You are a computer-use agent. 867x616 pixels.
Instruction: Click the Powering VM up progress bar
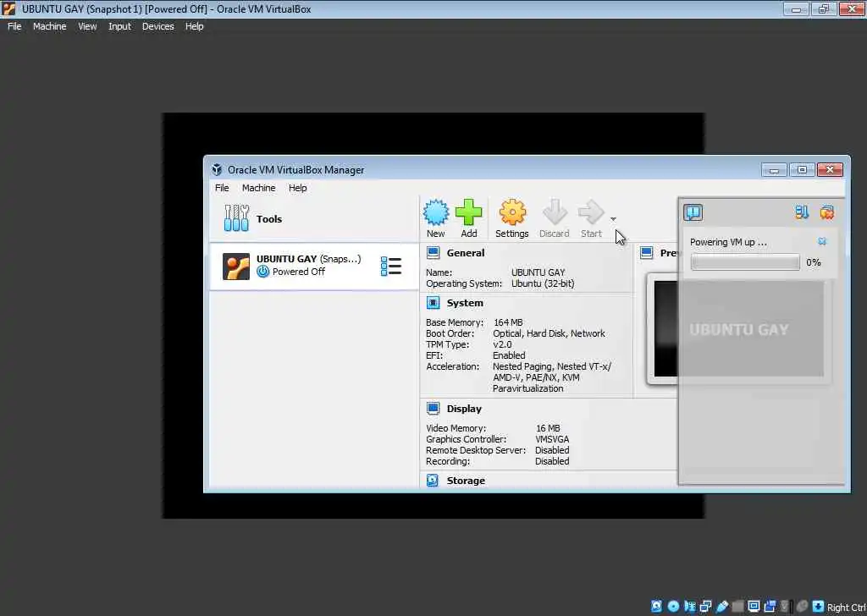745,261
